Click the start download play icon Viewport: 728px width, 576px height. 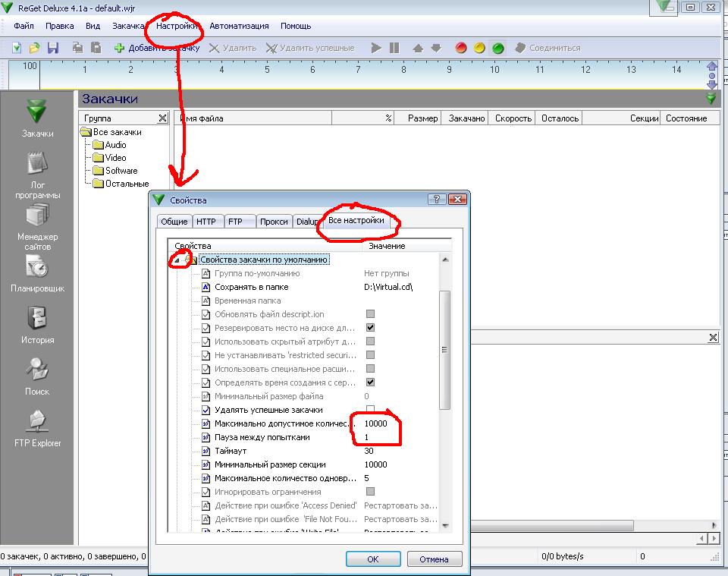click(x=376, y=48)
